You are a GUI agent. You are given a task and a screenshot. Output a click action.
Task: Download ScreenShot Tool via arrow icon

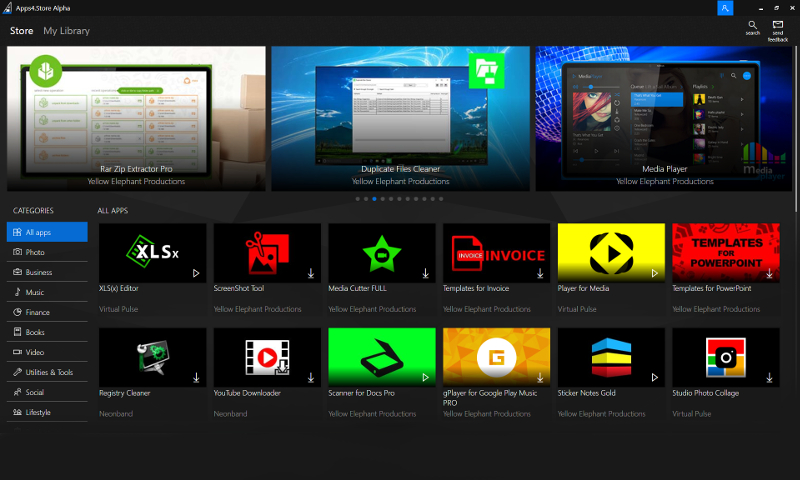[x=311, y=273]
